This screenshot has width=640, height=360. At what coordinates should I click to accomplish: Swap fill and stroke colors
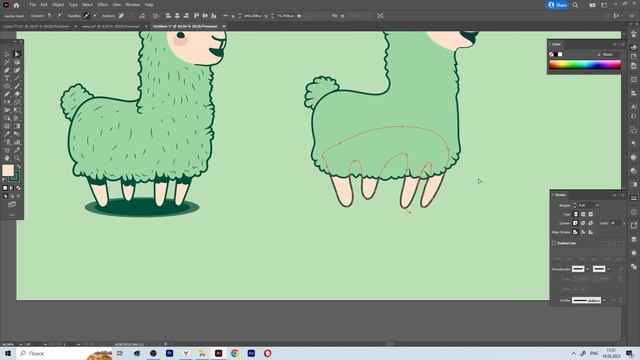coord(19,167)
